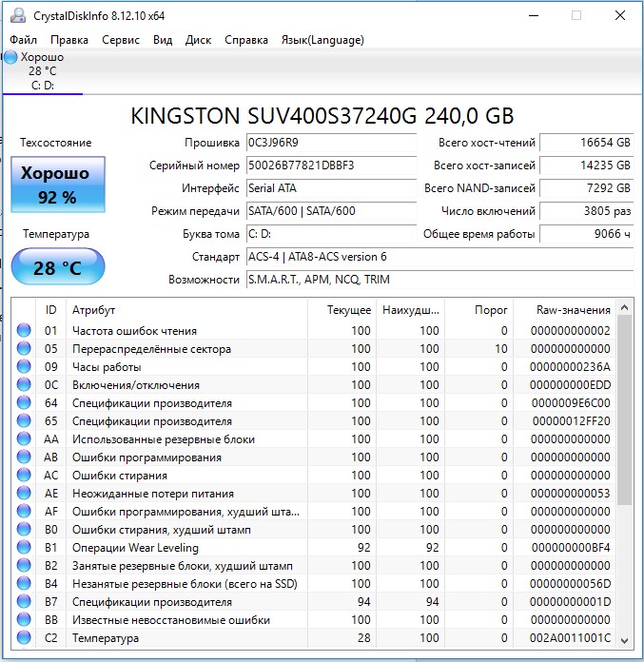Image resolution: width=644 pixels, height=662 pixels.
Task: Open the Файл menu
Action: pyautogui.click(x=23, y=40)
